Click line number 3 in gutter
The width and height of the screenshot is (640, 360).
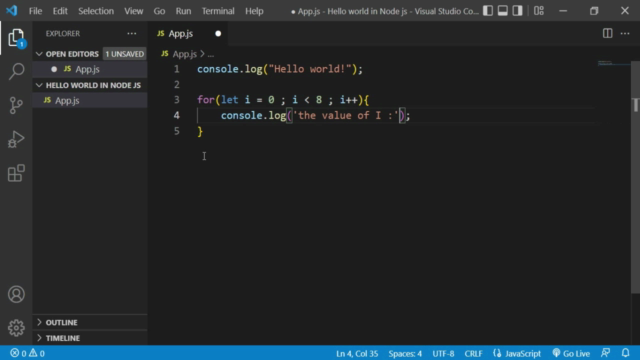[176, 100]
